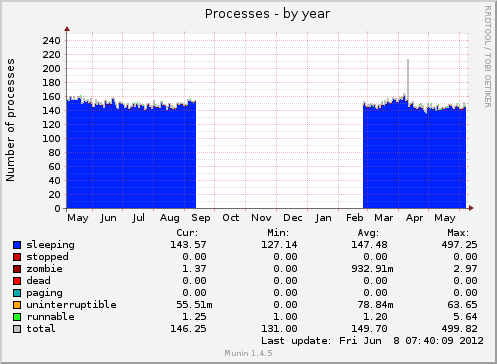Click the 'Sep' x-axis label
497x364 pixels.
pyautogui.click(x=201, y=218)
